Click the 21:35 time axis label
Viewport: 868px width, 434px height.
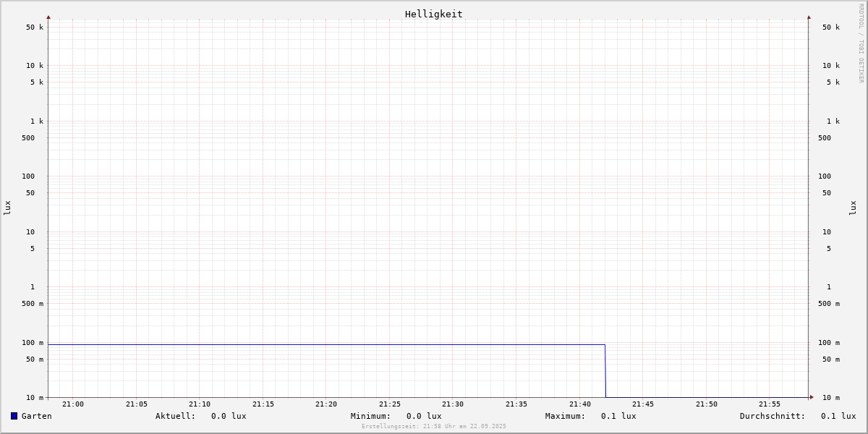tap(516, 404)
